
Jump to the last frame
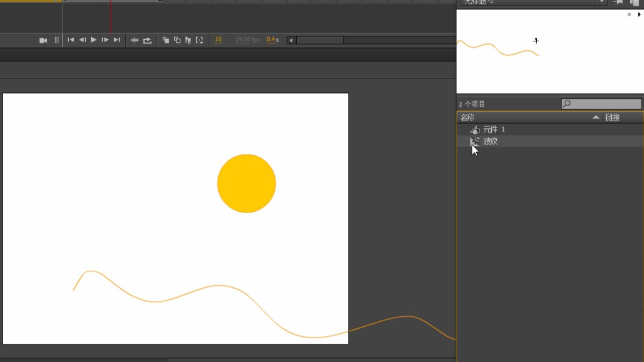pos(116,40)
